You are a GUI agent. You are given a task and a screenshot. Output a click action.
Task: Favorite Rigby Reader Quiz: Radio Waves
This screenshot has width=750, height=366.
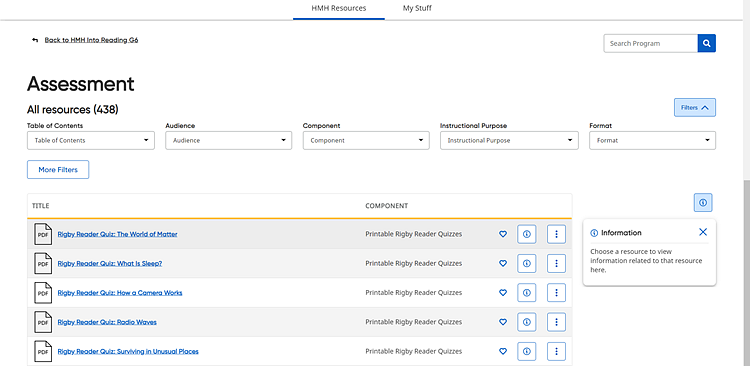click(x=503, y=322)
